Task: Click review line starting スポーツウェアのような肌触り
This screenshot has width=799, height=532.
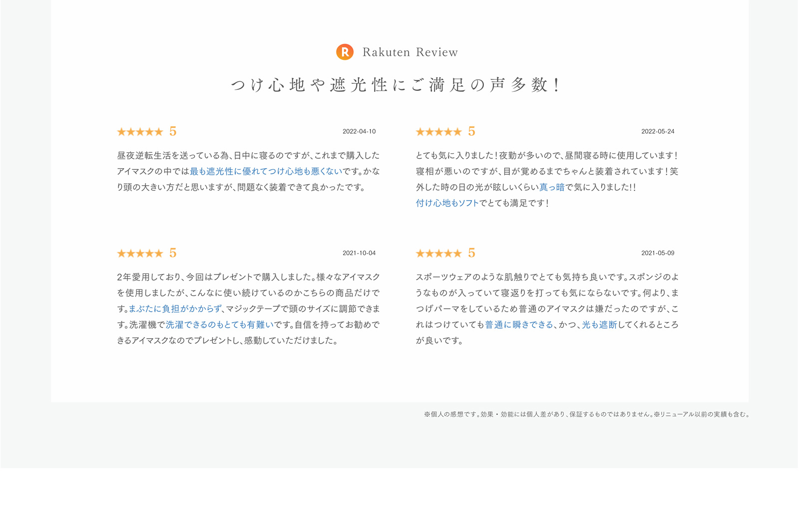Action: (x=547, y=277)
